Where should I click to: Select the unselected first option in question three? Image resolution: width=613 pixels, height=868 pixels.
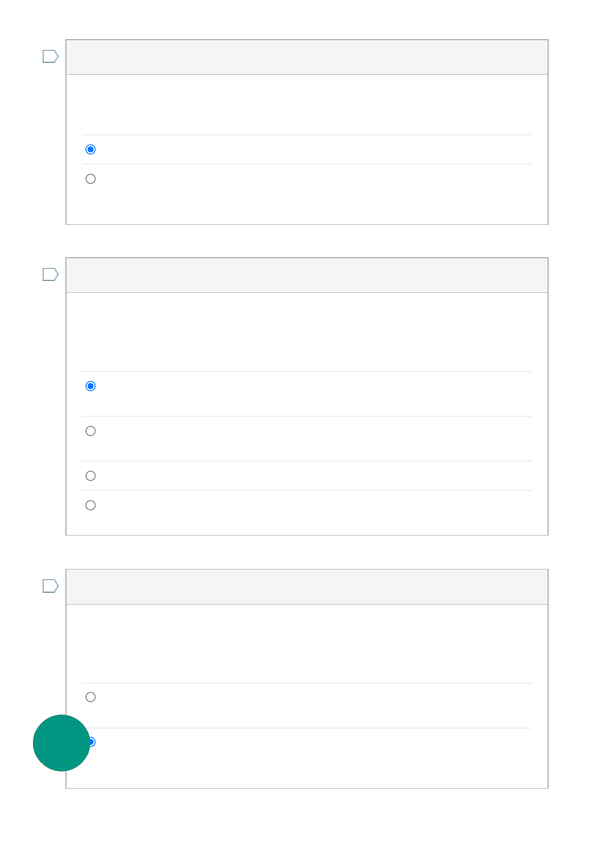click(91, 697)
